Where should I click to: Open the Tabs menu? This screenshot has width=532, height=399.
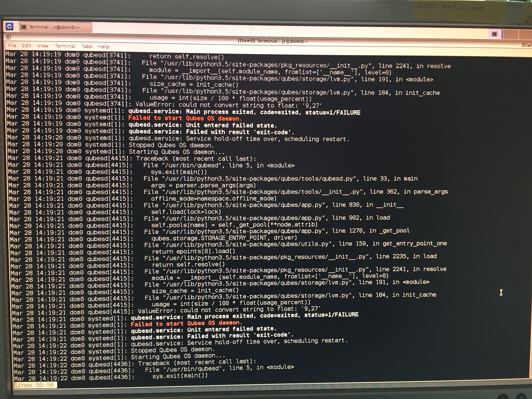pos(87,46)
